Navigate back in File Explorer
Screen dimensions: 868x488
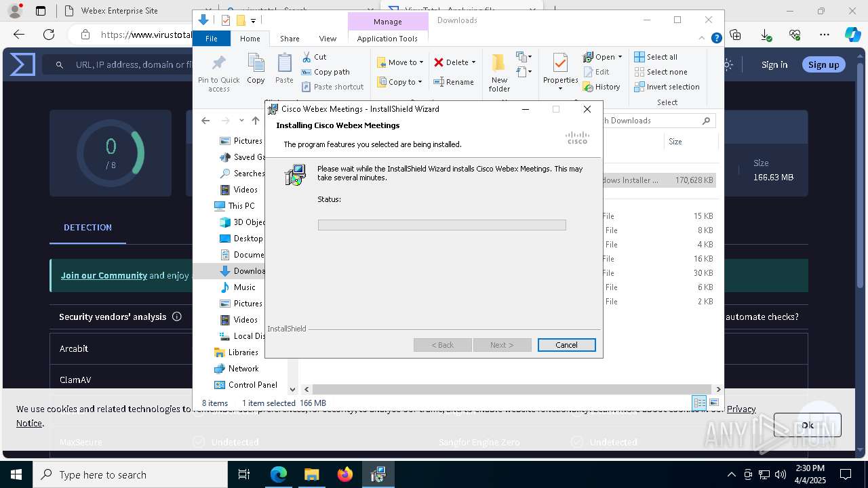pos(205,121)
